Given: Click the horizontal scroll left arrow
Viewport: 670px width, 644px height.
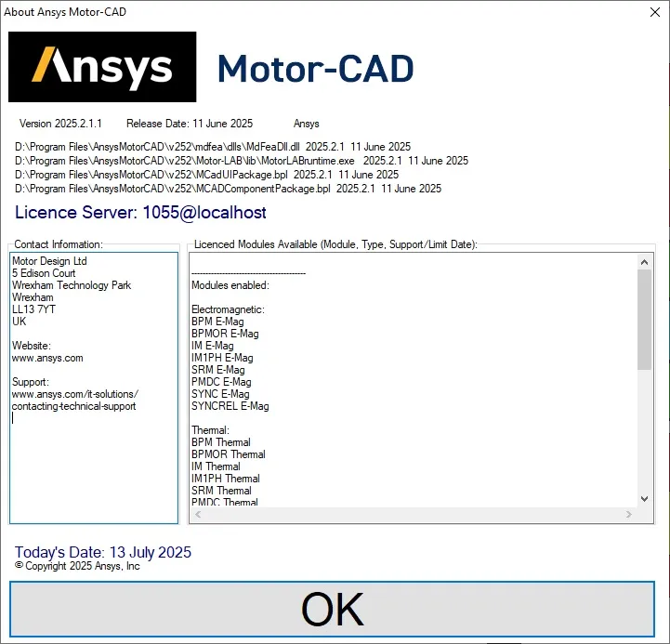Looking at the screenshot, I should tap(198, 515).
